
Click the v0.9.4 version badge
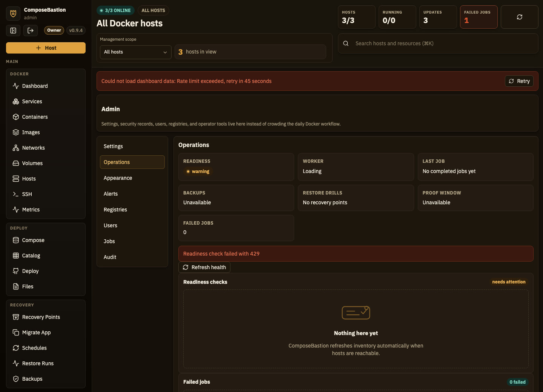point(76,30)
